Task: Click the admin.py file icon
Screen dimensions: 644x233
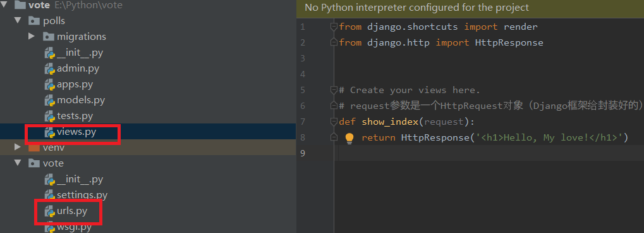Action: 50,69
